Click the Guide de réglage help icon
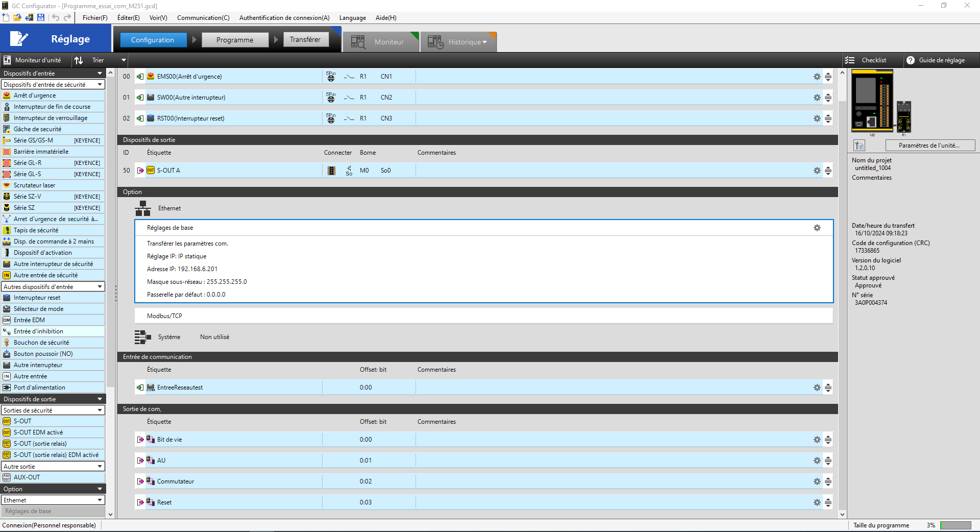 click(x=910, y=60)
